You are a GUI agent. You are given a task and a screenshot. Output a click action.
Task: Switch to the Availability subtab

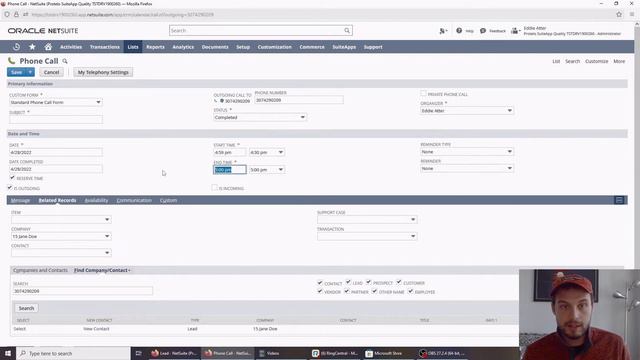coord(96,200)
